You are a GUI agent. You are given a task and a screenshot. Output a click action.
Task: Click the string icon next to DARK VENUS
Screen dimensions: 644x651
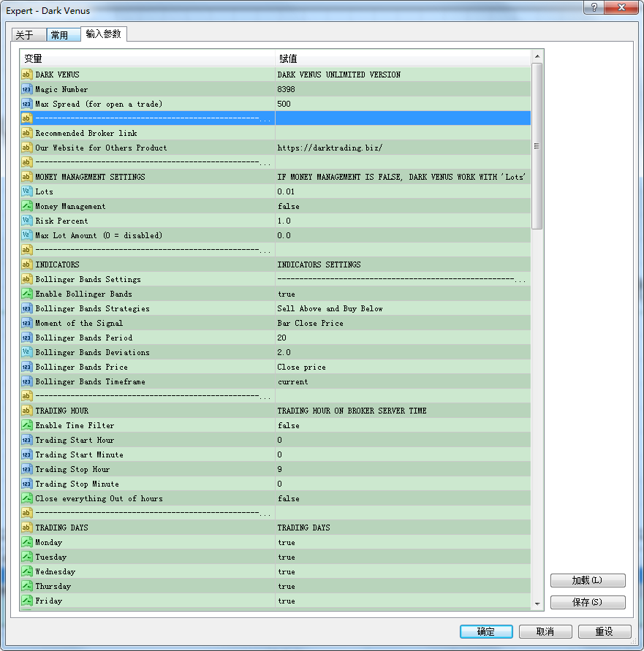click(x=27, y=75)
